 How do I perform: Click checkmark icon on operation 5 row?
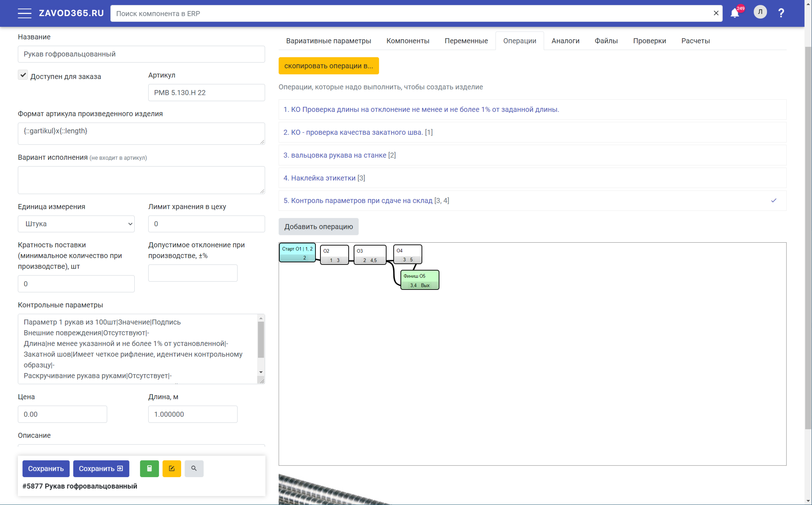click(774, 200)
